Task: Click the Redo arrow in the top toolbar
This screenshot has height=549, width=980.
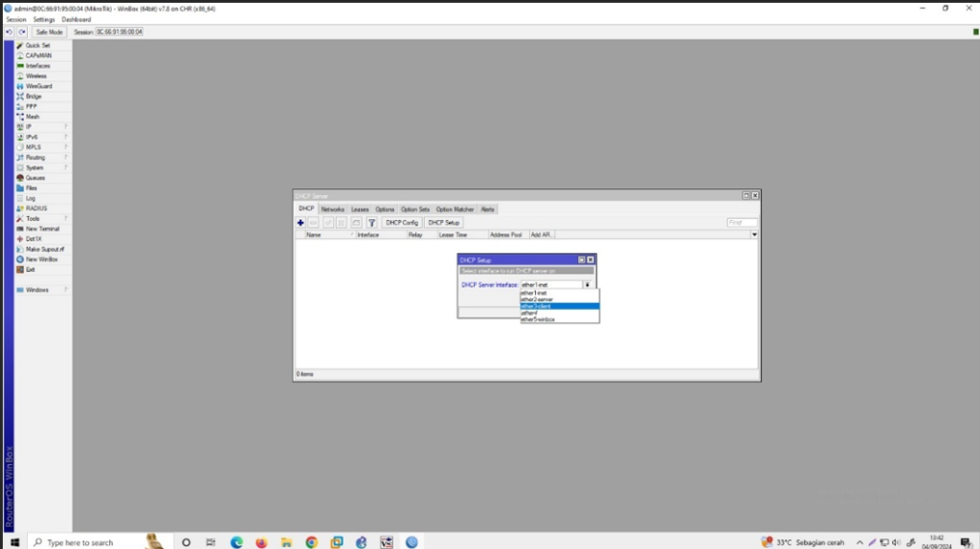Action: click(x=22, y=32)
